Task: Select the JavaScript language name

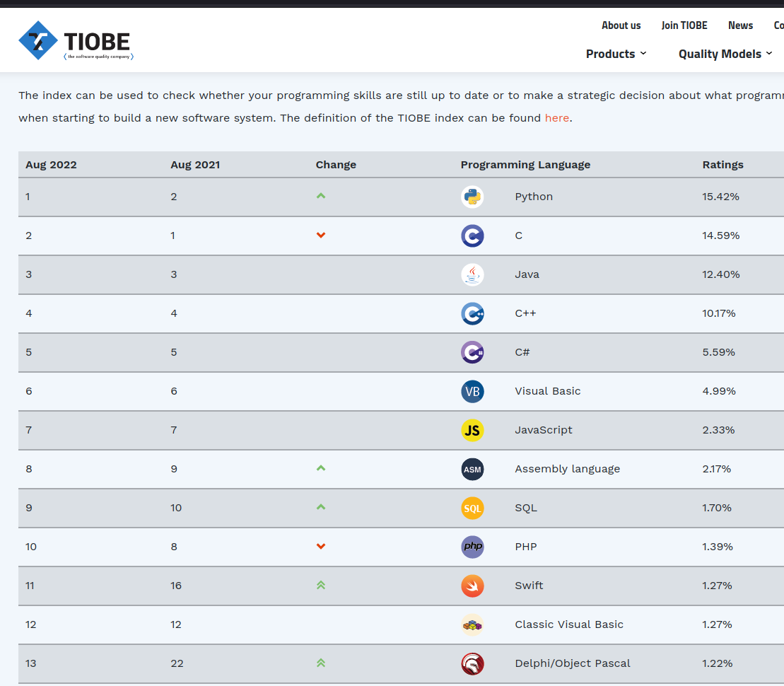Action: [x=544, y=430]
